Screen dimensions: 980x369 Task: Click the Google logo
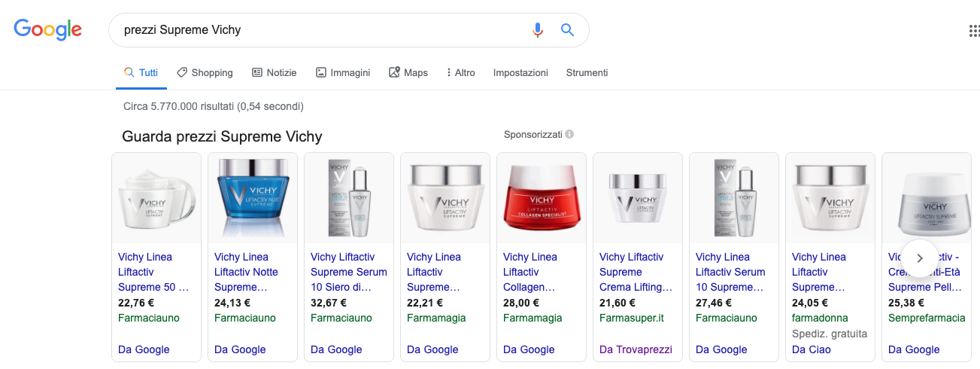(48, 30)
